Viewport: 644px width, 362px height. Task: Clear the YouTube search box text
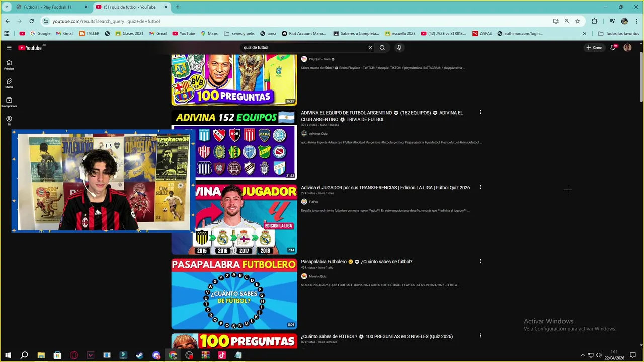coord(370,48)
